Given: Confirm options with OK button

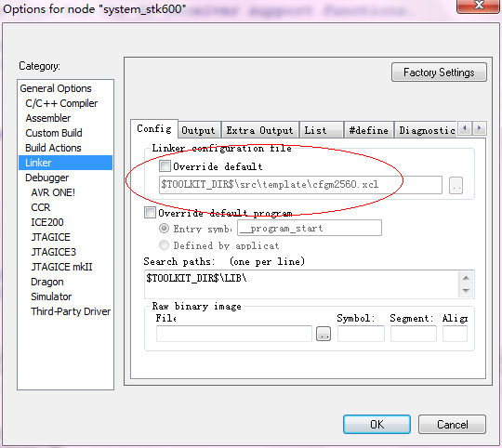Looking at the screenshot, I should click(376, 425).
